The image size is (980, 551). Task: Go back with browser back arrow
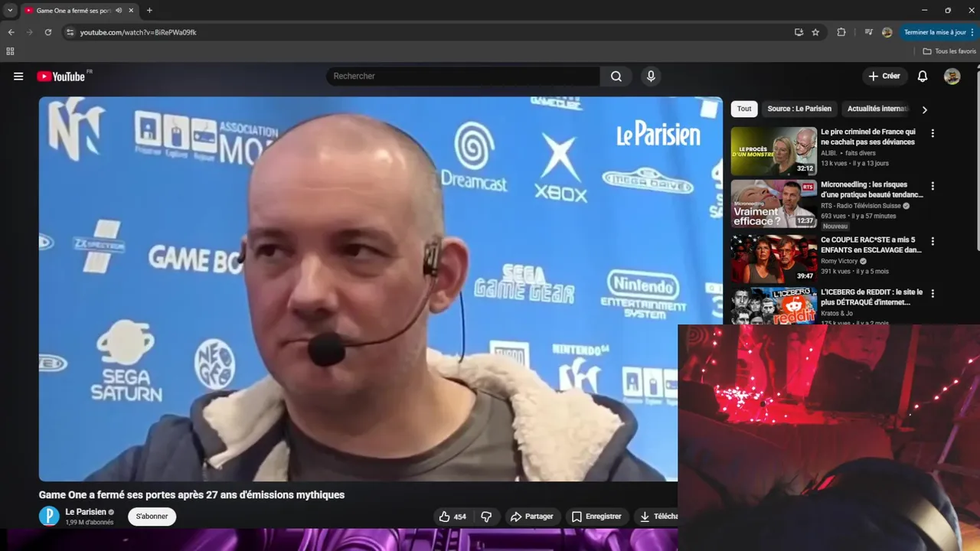point(11,32)
